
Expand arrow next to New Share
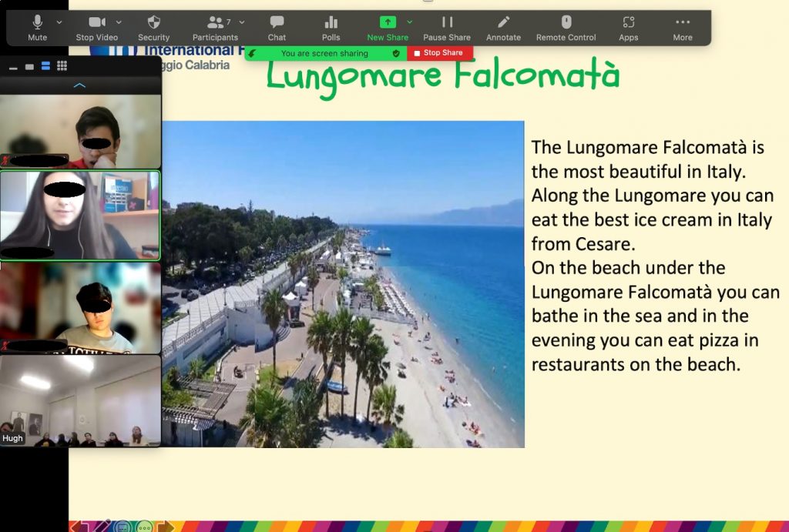[x=410, y=22]
